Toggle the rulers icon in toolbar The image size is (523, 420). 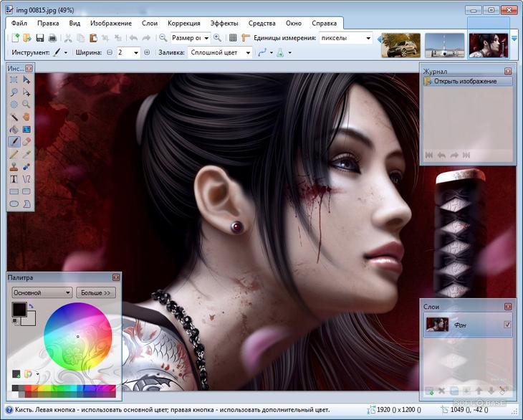coord(246,38)
